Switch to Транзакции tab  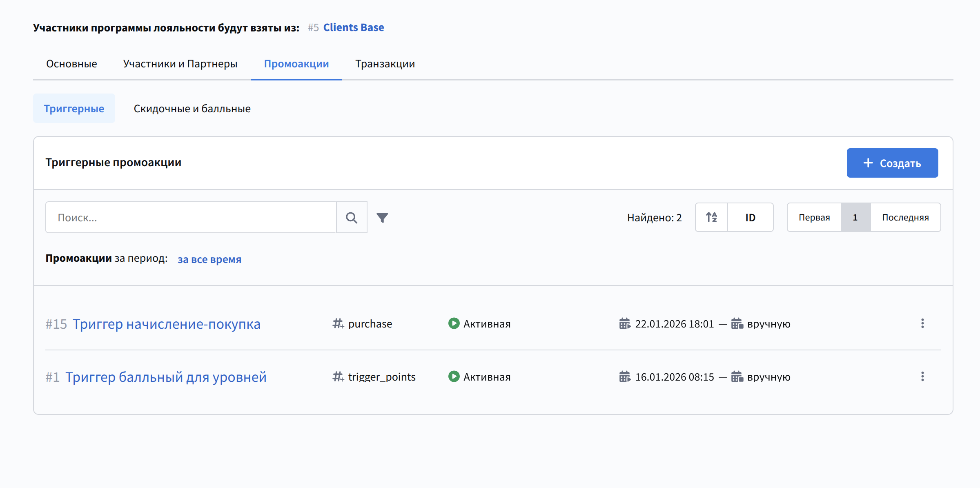pyautogui.click(x=385, y=64)
